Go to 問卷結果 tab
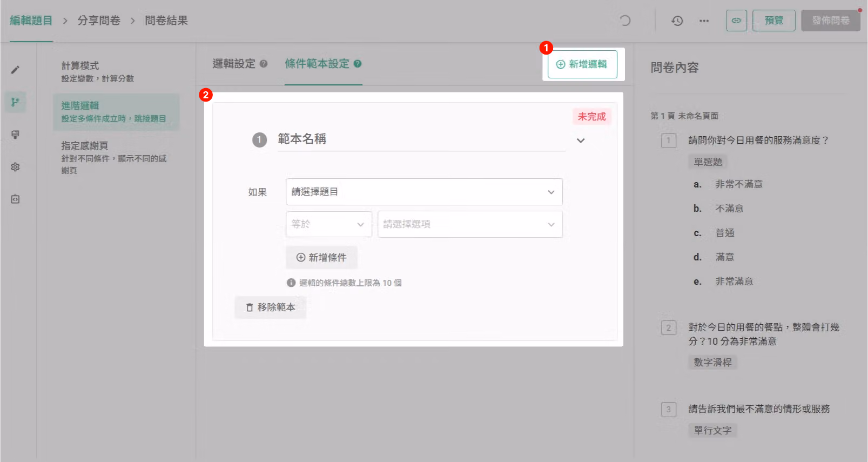 166,21
